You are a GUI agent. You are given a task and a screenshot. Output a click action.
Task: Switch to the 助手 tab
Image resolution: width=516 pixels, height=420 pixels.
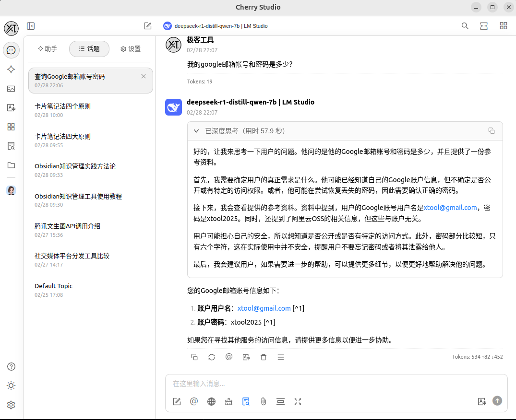(48, 49)
